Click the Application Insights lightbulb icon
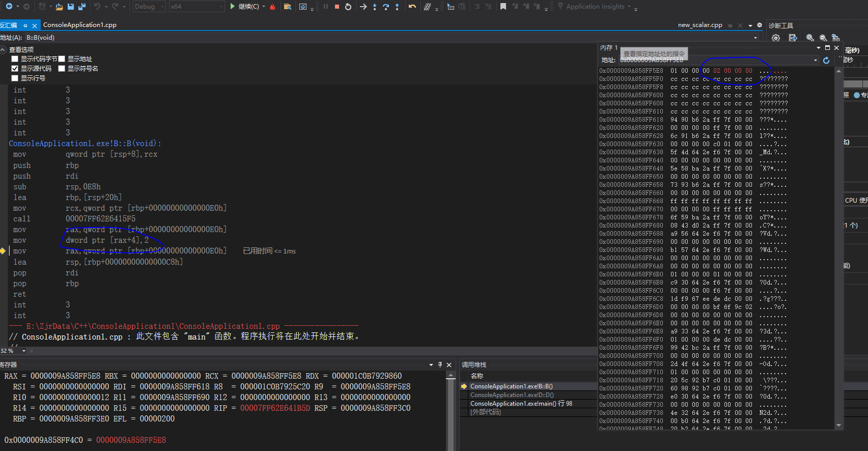The width and height of the screenshot is (868, 451). click(x=561, y=7)
